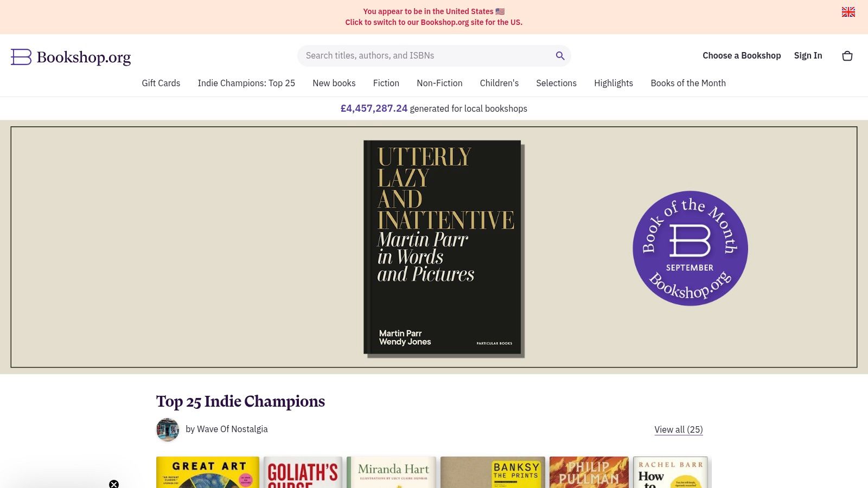Open the Rachel Barr book thumbnail
This screenshot has height=488, width=868.
coord(671,472)
